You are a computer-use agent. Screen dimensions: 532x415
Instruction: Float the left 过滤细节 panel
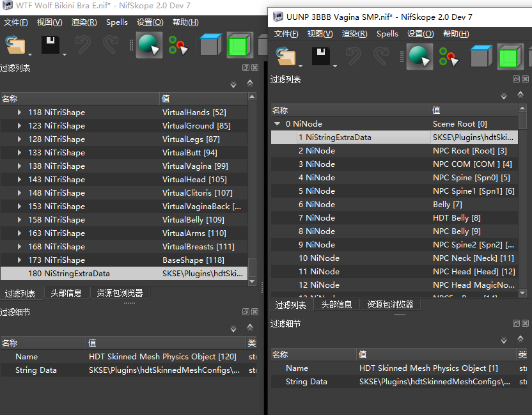(x=246, y=312)
